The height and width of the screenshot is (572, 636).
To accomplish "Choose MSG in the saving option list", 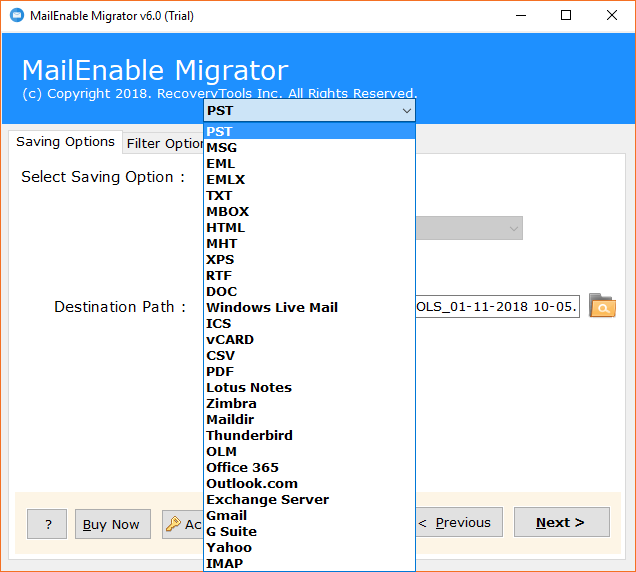I will (x=309, y=147).
